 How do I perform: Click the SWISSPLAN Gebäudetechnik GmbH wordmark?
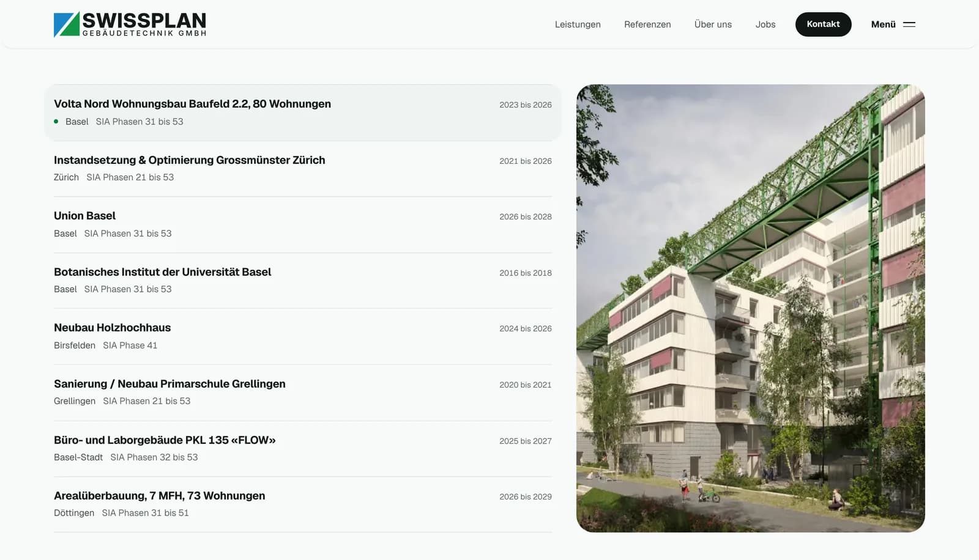tap(144, 24)
